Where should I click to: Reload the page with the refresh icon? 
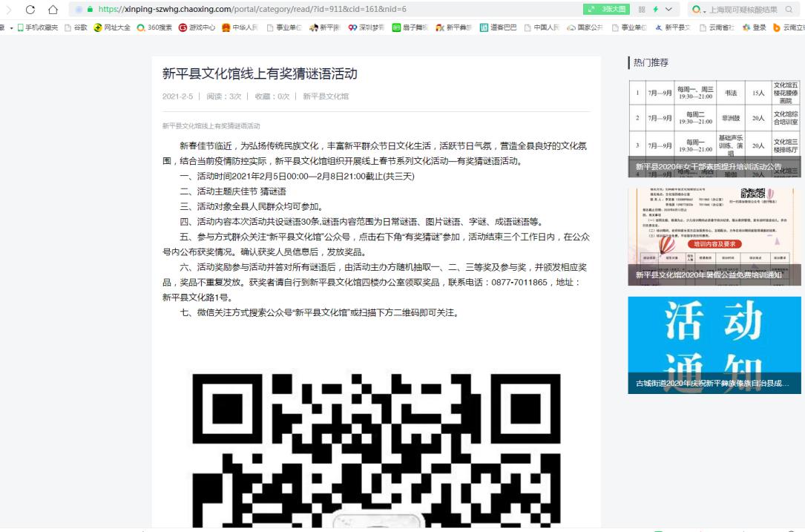pos(30,9)
